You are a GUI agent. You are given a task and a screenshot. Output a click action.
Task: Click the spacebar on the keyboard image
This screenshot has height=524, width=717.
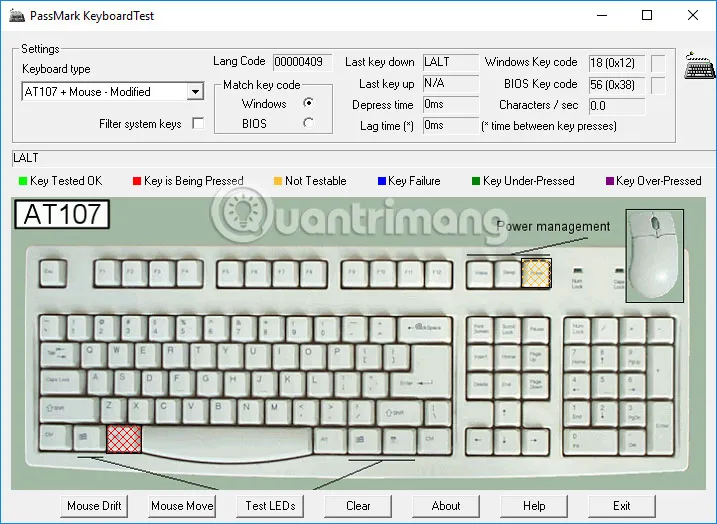coord(228,439)
